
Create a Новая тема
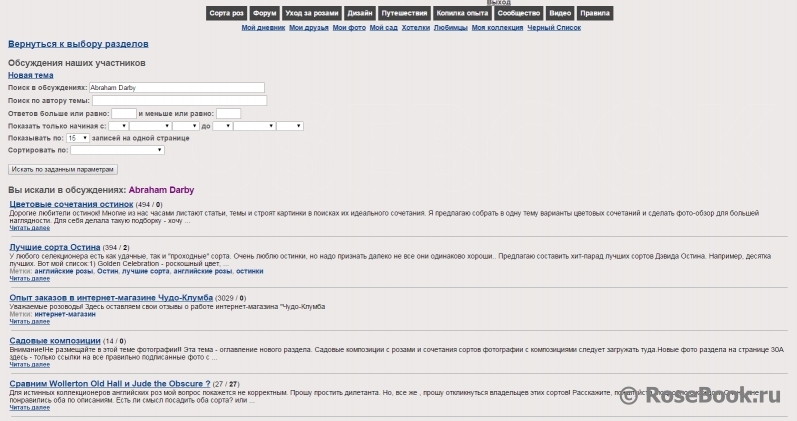pos(30,75)
